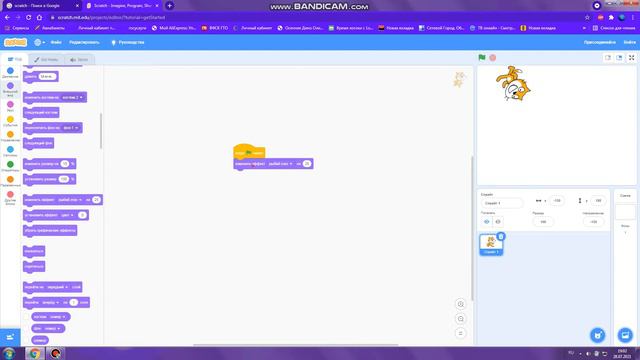Open the choose a backdrop button

625,335
